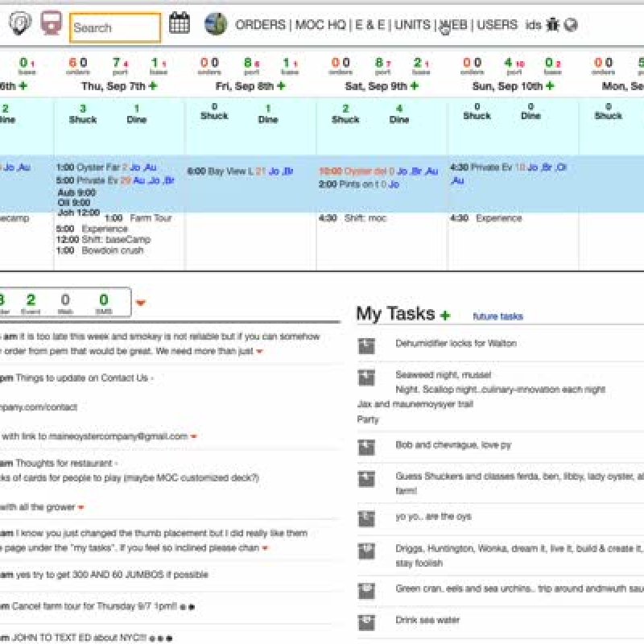Viewport: 644px width, 644px height.
Task: Click Thursday's 1 Dine count
Action: (x=137, y=114)
